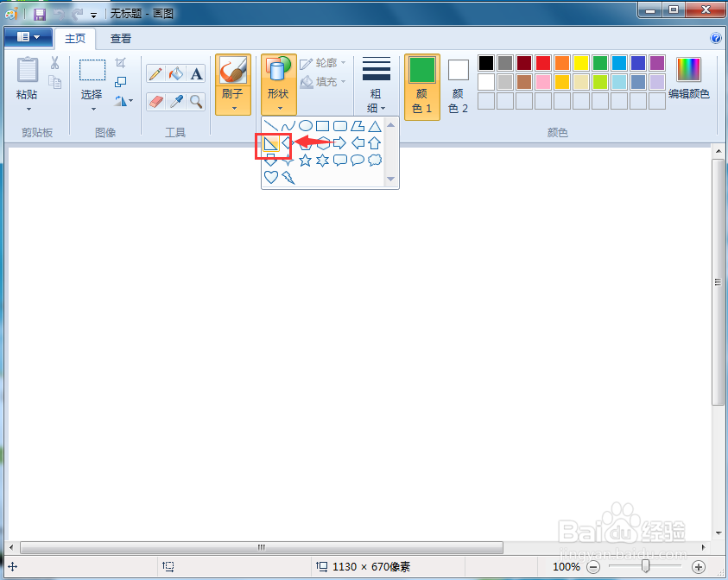Open the blue Paint file menu button
728x580 pixels.
point(28,37)
